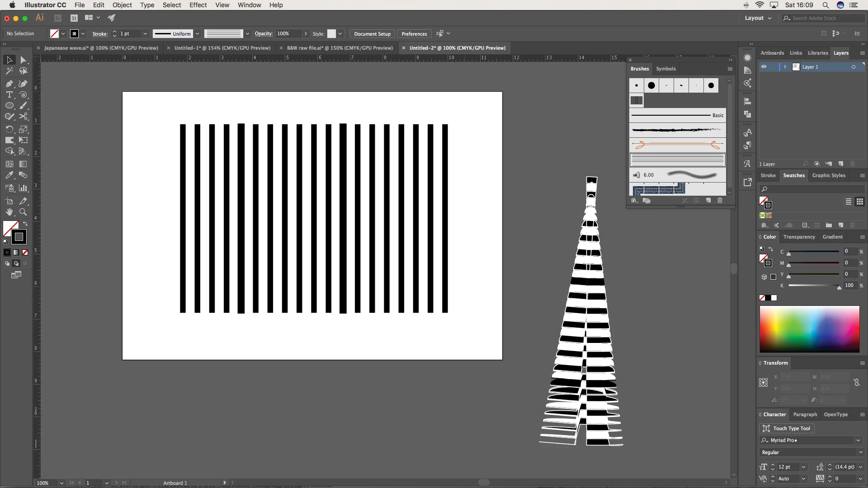Image resolution: width=868 pixels, height=488 pixels.
Task: Swap fill and stroke colors
Action: pos(25,224)
